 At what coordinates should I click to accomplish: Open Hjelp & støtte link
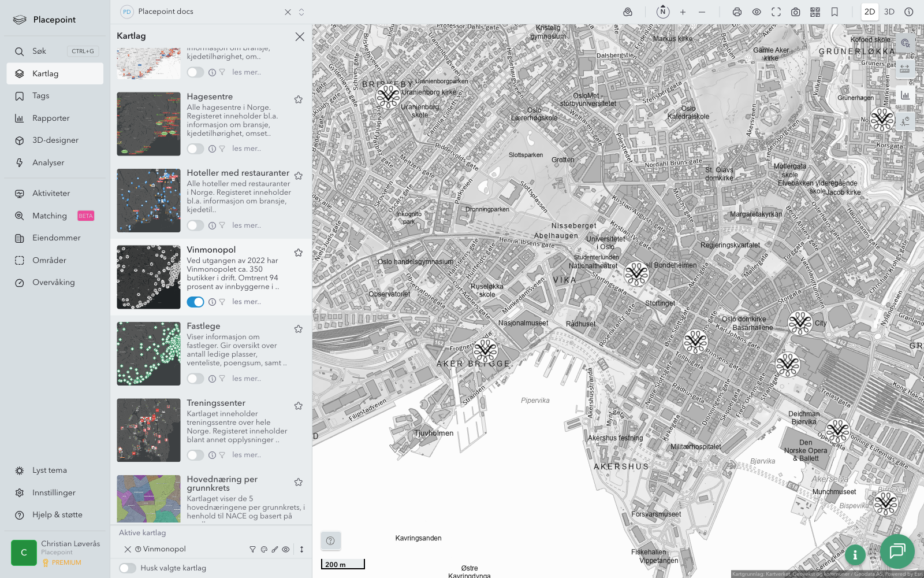click(x=57, y=515)
